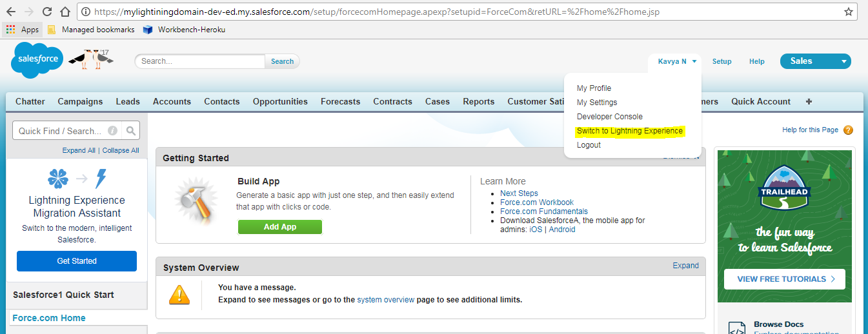The image size is (868, 334).
Task: Open the iOS download link
Action: 536,230
